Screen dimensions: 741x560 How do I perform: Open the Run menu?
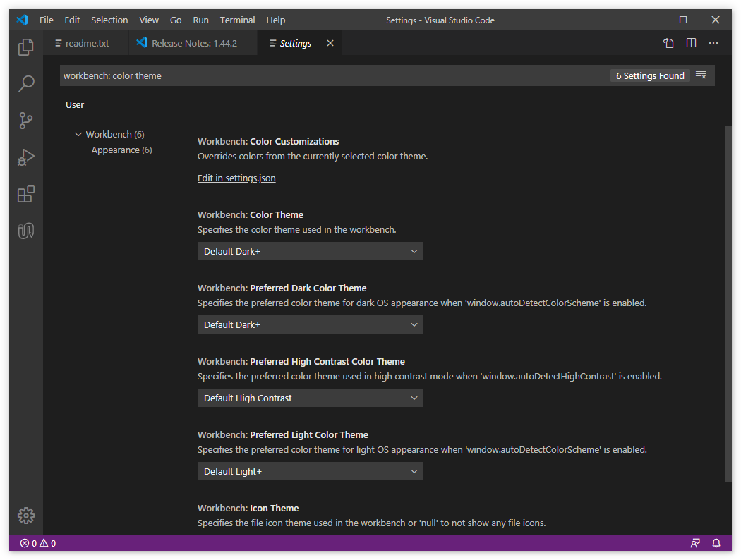201,20
